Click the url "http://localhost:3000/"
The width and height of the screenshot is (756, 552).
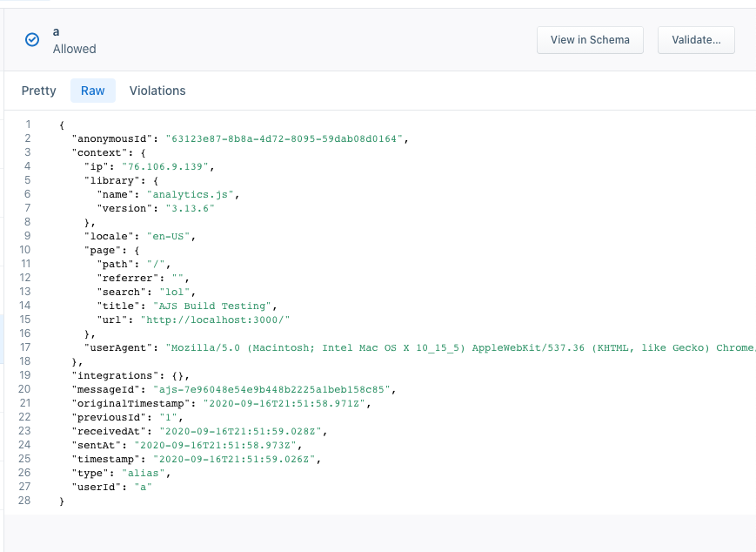(215, 320)
